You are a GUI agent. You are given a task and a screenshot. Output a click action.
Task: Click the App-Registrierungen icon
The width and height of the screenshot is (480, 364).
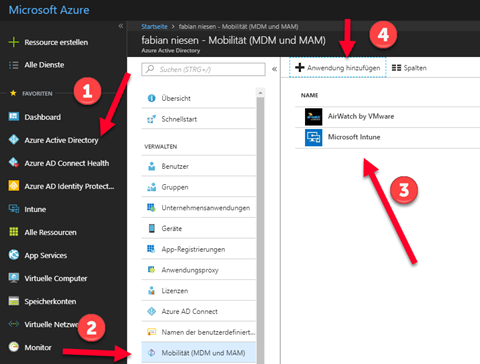point(151,249)
